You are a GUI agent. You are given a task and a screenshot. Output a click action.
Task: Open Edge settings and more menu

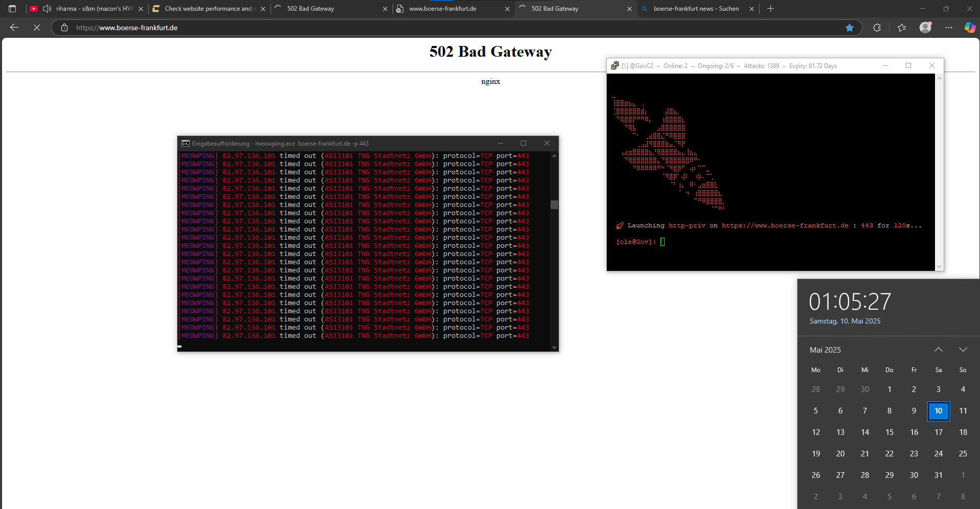(x=949, y=28)
